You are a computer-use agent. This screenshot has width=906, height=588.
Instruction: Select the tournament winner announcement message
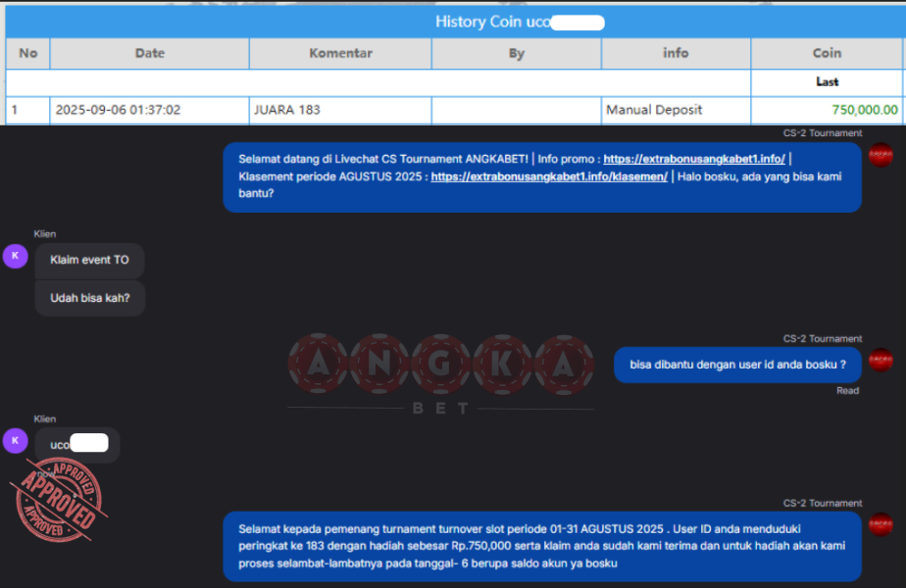(542, 547)
